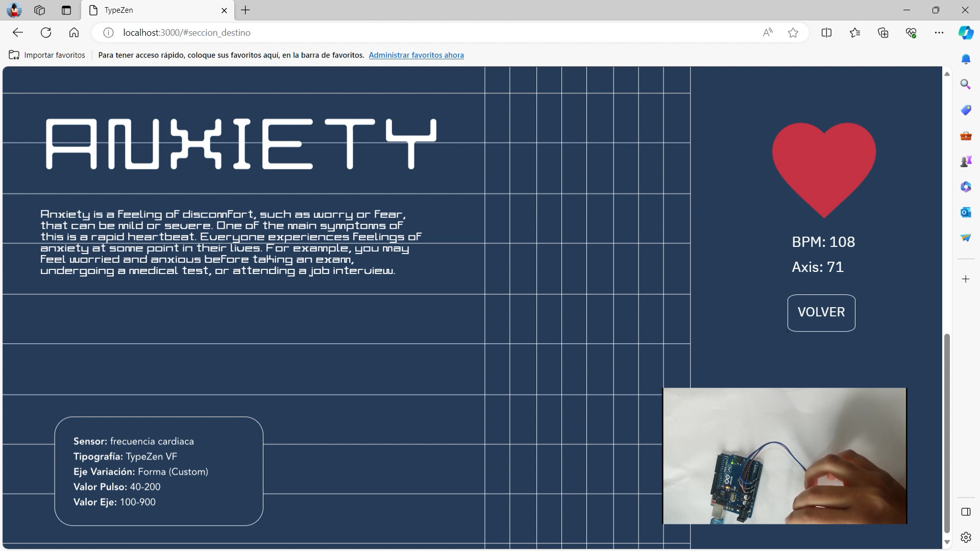Viewport: 980px width, 551px height.
Task: Customize sidebar with the plus button
Action: 966,279
